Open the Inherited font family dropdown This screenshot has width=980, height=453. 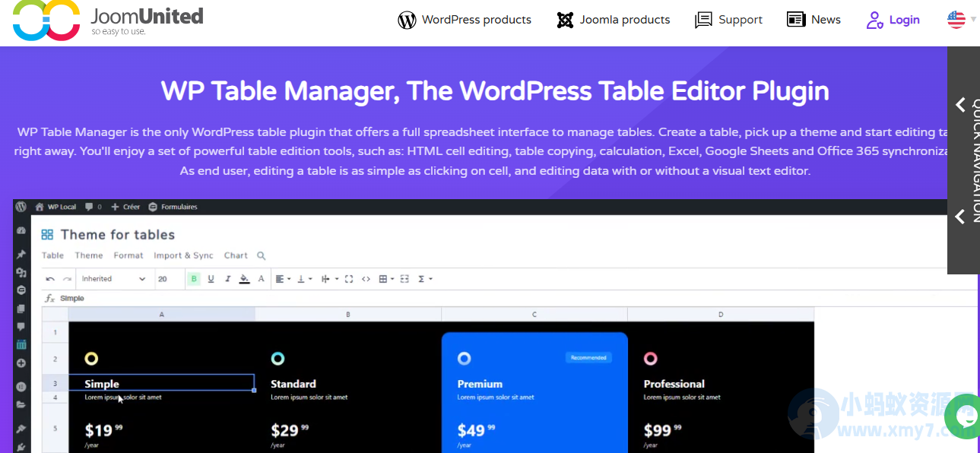pos(113,279)
